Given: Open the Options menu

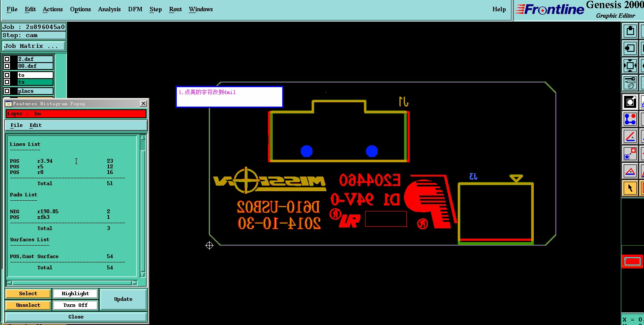Looking at the screenshot, I should [80, 9].
